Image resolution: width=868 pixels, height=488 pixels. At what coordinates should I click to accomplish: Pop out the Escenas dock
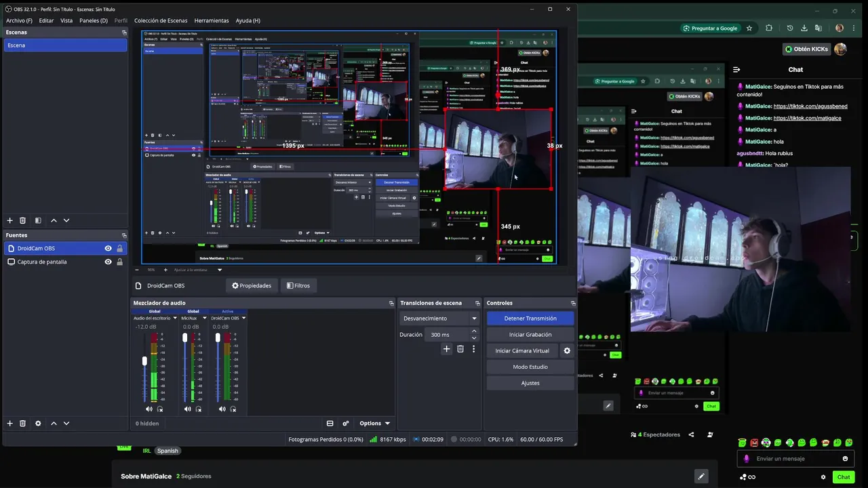(x=124, y=32)
